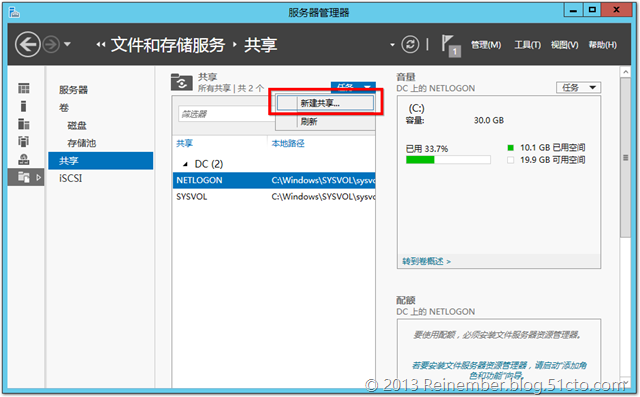Select the NETLOGON share row
Image resolution: width=640 pixels, height=397 pixels.
click(274, 180)
